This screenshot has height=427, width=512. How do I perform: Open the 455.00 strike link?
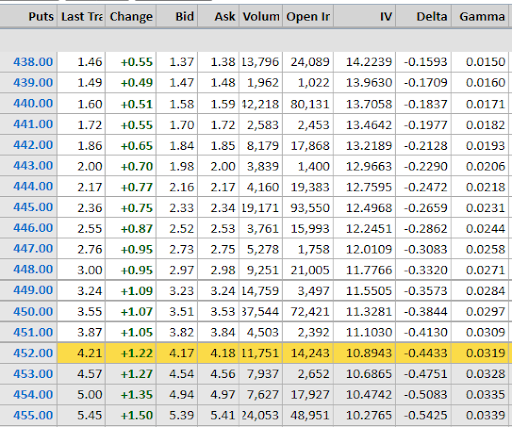pyautogui.click(x=33, y=415)
